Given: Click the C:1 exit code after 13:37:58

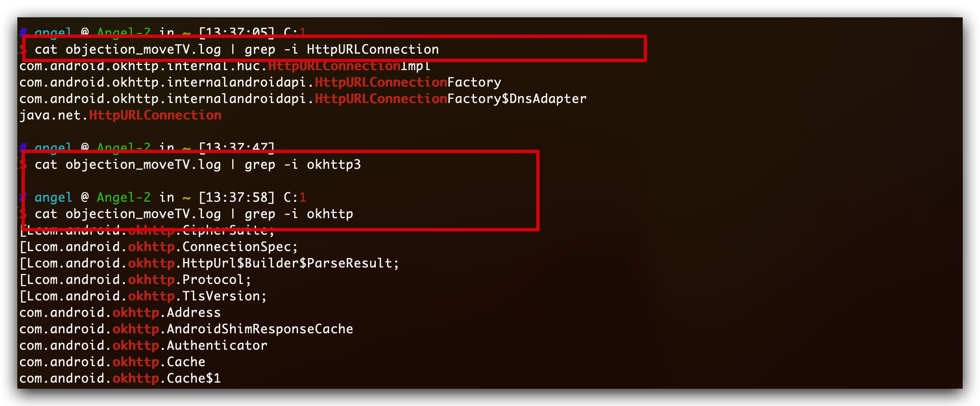Looking at the screenshot, I should (295, 197).
